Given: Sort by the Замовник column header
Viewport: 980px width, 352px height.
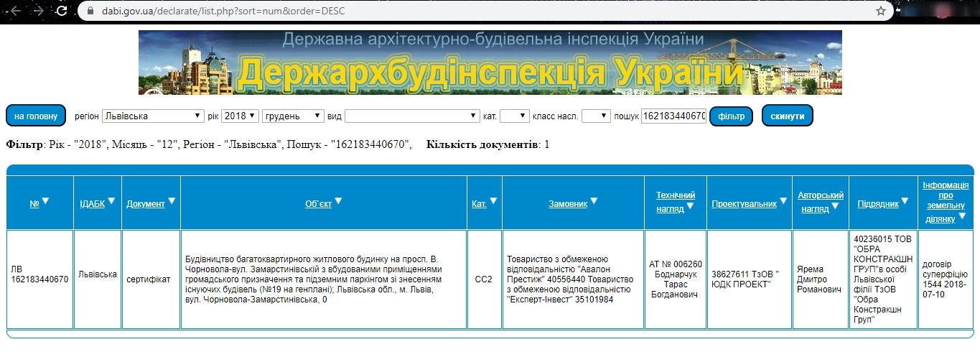Looking at the screenshot, I should (x=568, y=204).
